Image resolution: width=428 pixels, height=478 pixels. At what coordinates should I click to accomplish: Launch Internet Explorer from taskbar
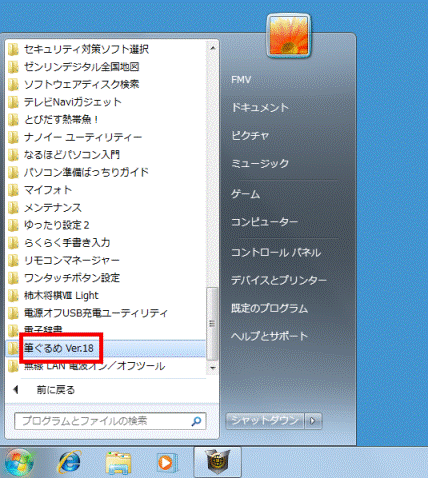(69, 462)
